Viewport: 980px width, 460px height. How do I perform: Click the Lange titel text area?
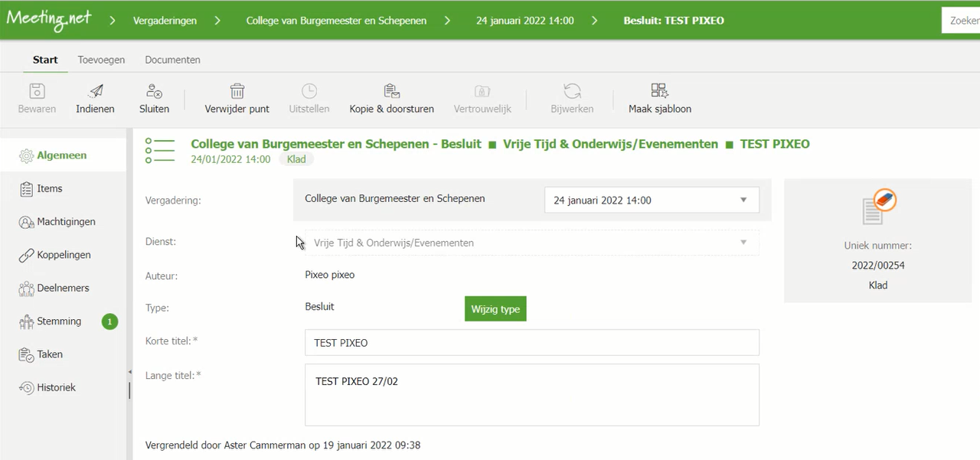coord(531,394)
